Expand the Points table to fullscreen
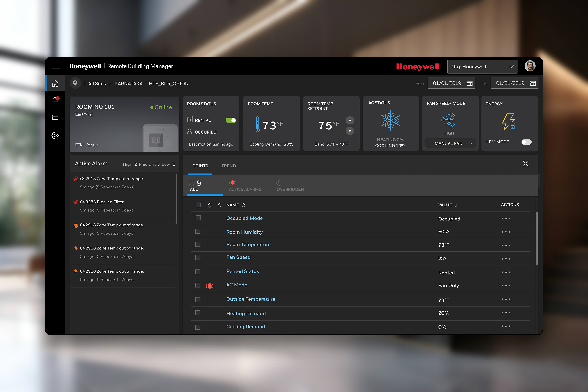 (x=526, y=164)
